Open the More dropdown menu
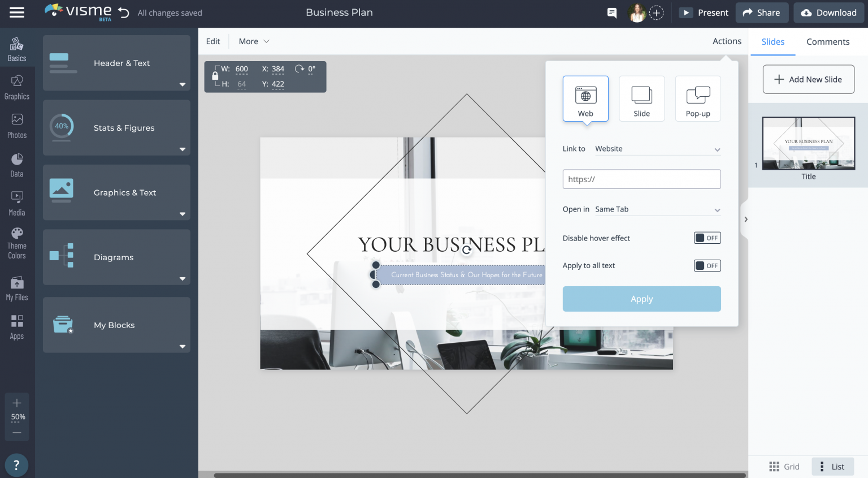Screen dimensions: 868x478 [x=254, y=41]
